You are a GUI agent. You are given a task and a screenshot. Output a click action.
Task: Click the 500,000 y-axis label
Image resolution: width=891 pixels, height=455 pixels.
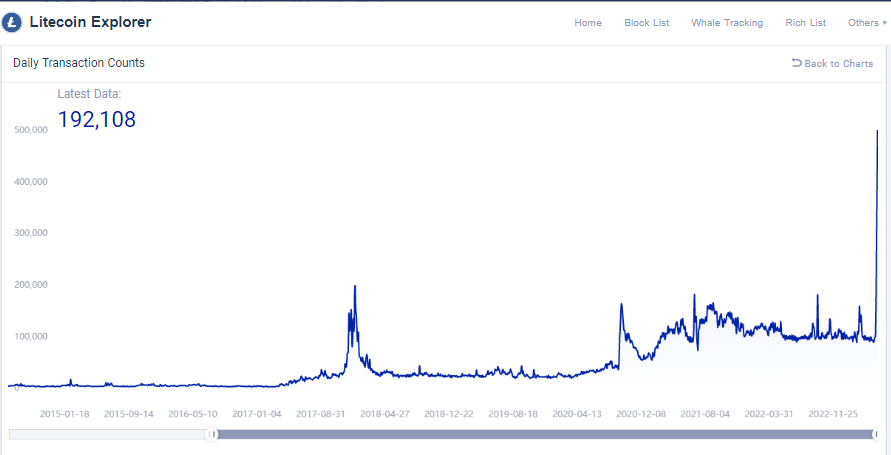pos(32,130)
